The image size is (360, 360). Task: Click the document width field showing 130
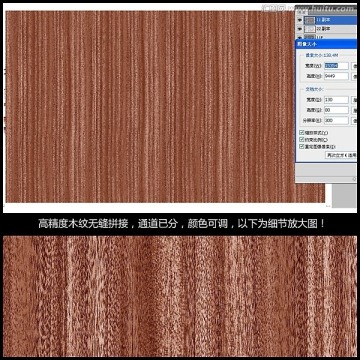tap(336, 100)
